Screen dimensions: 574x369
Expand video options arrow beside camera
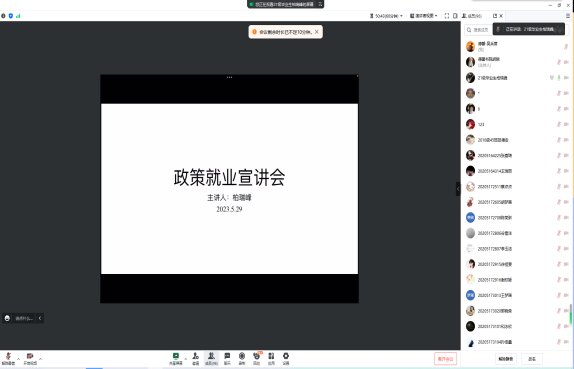[x=40, y=359]
